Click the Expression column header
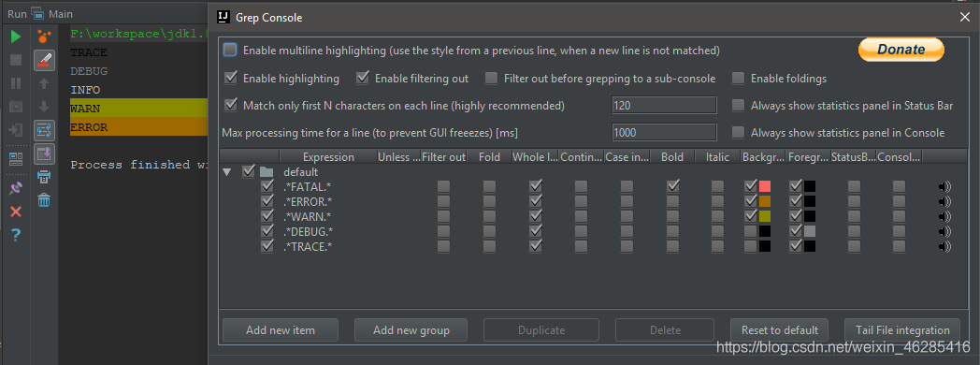This screenshot has width=980, height=365. (328, 157)
